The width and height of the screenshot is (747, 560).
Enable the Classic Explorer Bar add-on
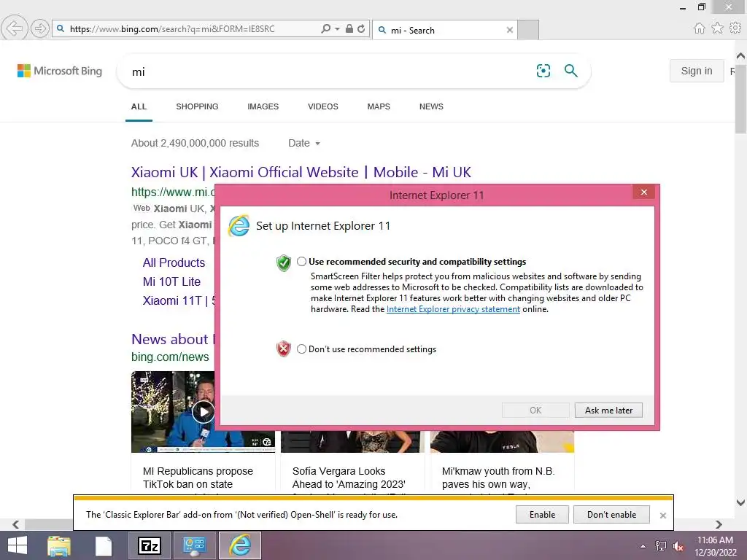542,515
